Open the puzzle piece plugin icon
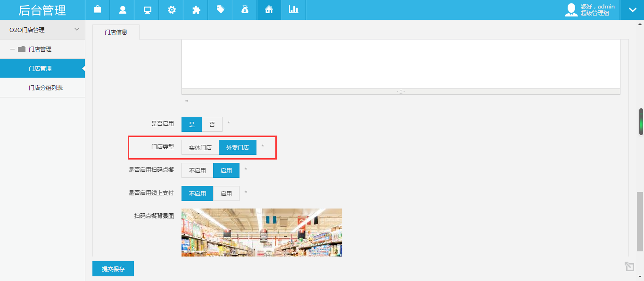The image size is (644, 281). click(196, 9)
